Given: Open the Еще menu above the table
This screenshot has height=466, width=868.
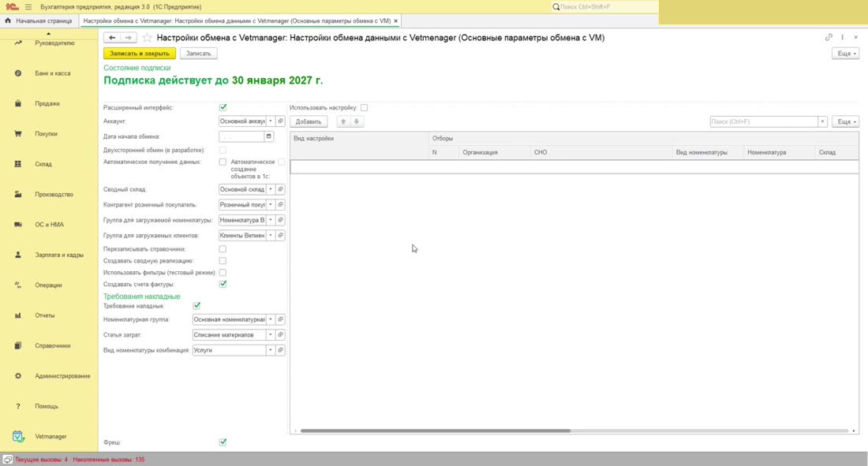Looking at the screenshot, I should pos(845,121).
